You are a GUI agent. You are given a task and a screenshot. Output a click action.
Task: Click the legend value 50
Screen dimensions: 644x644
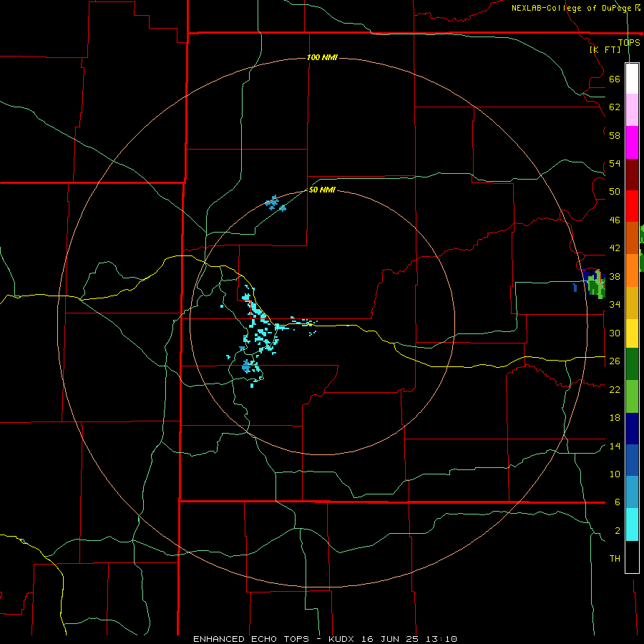pyautogui.click(x=615, y=192)
